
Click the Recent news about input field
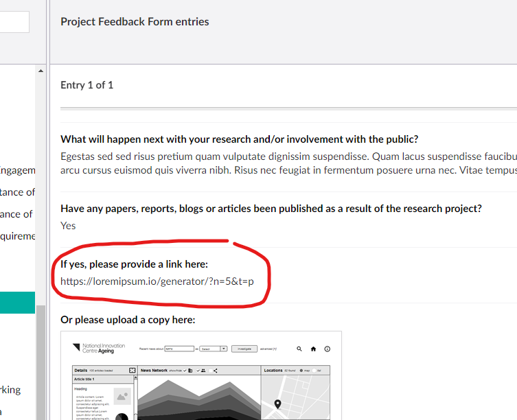point(179,349)
